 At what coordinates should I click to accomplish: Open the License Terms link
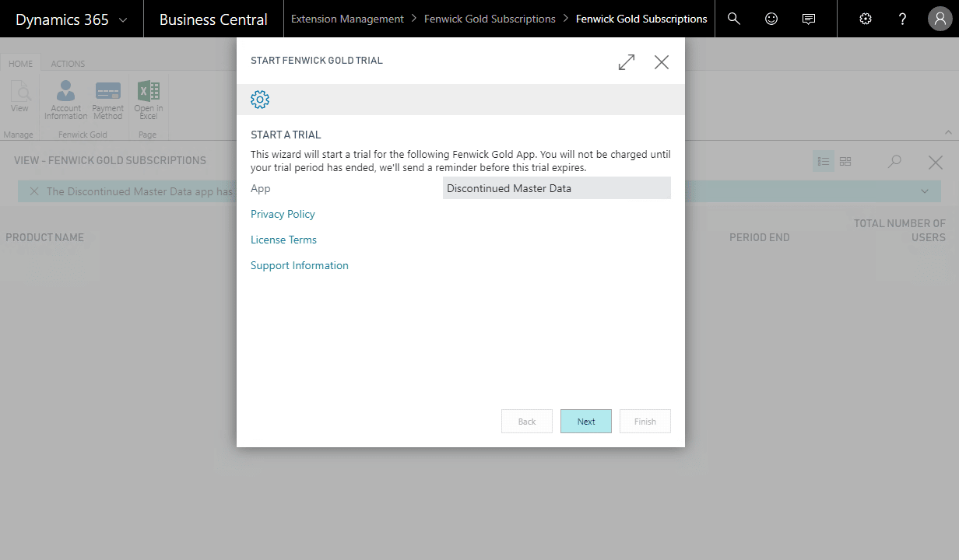pos(283,240)
